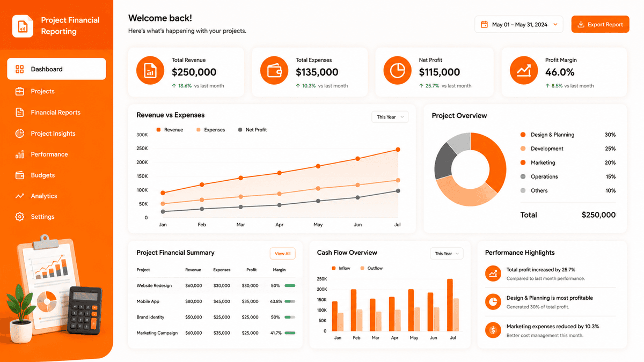Click the Website Redesign margin progress bar
644x362 pixels.
coord(290,286)
